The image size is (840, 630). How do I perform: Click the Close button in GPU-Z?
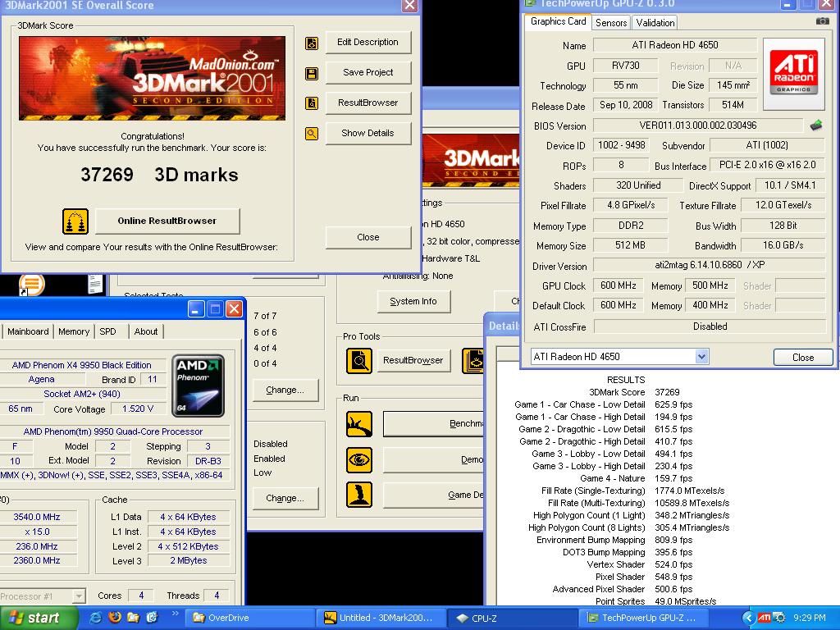[x=803, y=358]
